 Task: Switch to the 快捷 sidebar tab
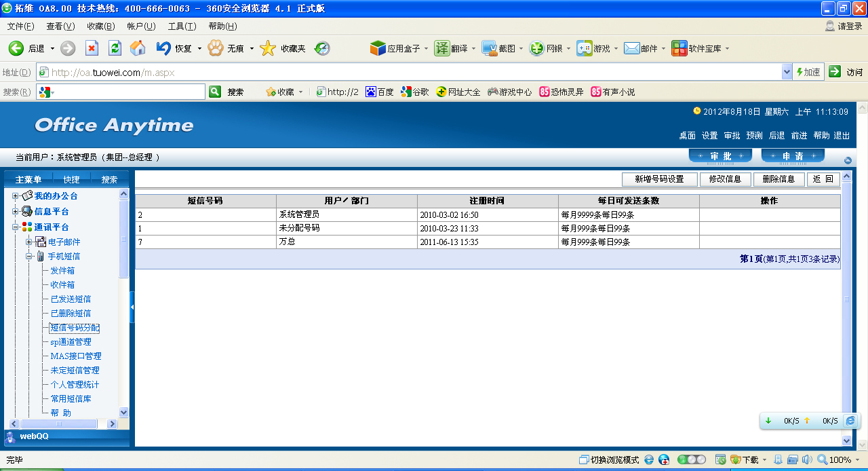point(71,179)
